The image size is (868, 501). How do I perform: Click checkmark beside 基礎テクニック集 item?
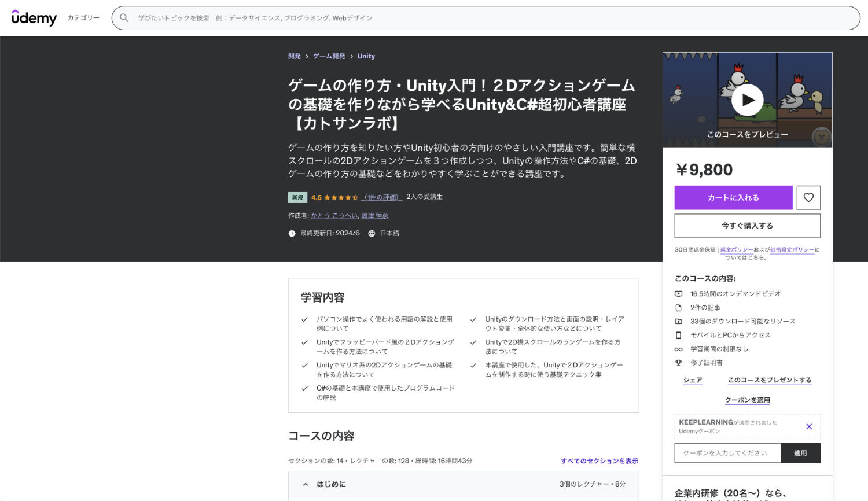tap(473, 366)
